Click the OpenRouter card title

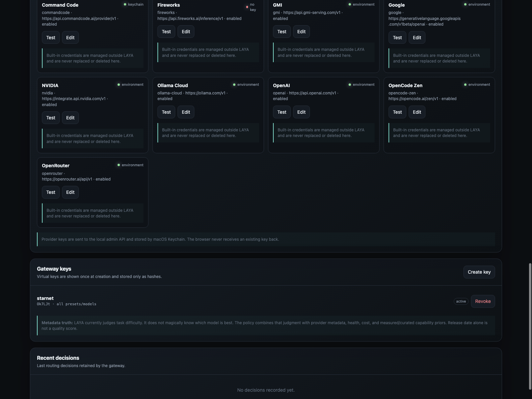point(56,166)
